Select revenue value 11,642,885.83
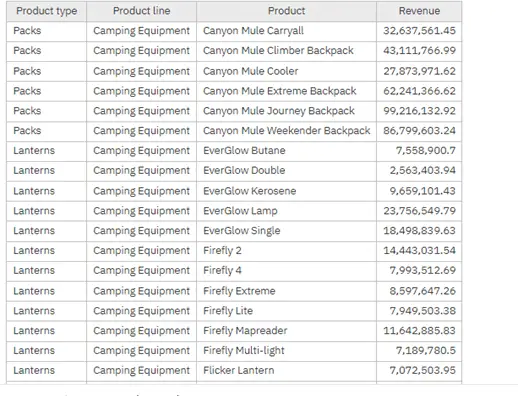This screenshot has height=396, width=518. pos(419,331)
